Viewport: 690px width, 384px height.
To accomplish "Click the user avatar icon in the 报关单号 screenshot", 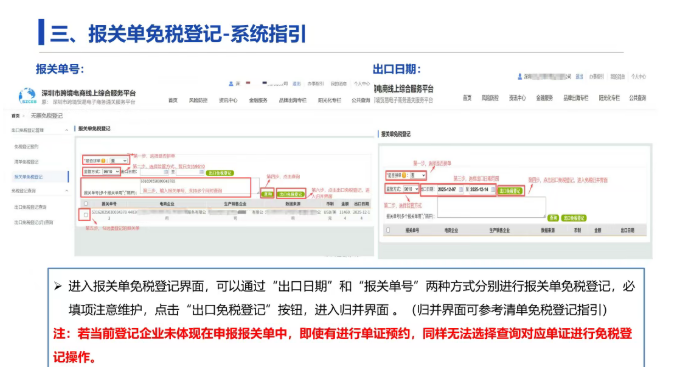I will (231, 84).
